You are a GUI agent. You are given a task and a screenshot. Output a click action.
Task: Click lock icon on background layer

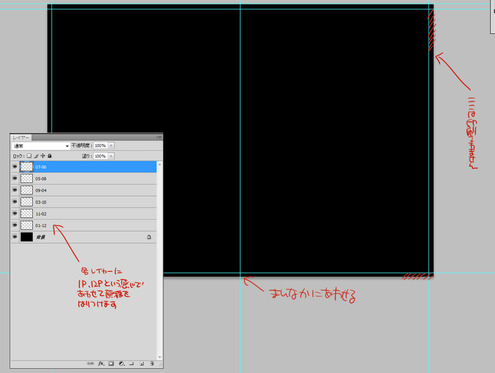[149, 237]
